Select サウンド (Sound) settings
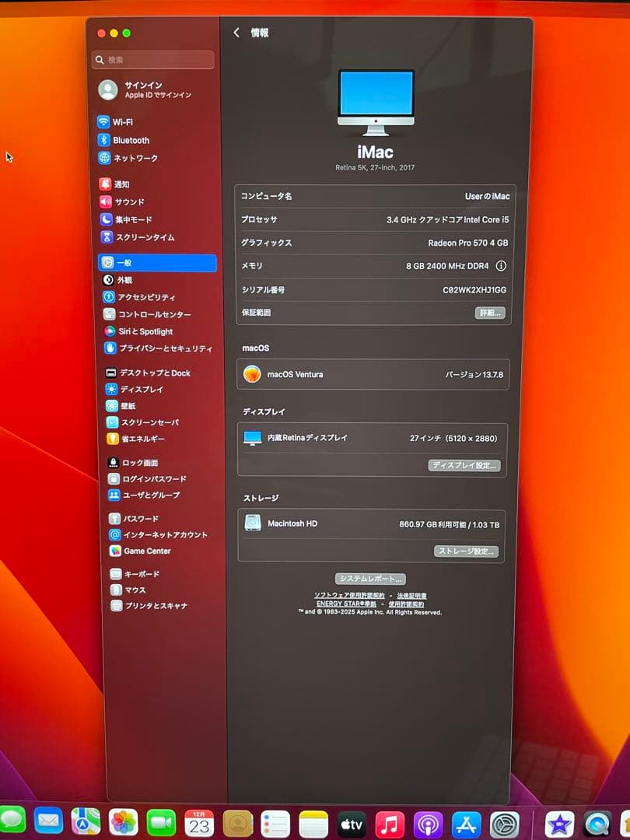630x840 pixels. coord(129,201)
